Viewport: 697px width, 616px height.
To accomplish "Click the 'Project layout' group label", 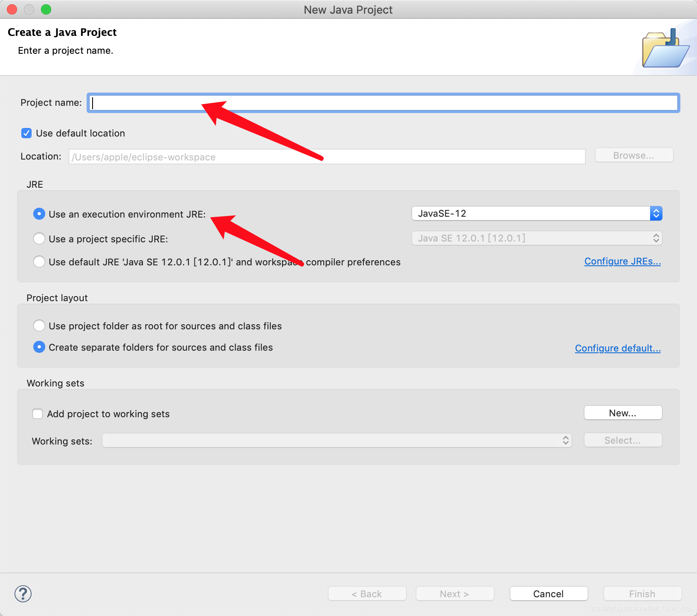I will (57, 298).
